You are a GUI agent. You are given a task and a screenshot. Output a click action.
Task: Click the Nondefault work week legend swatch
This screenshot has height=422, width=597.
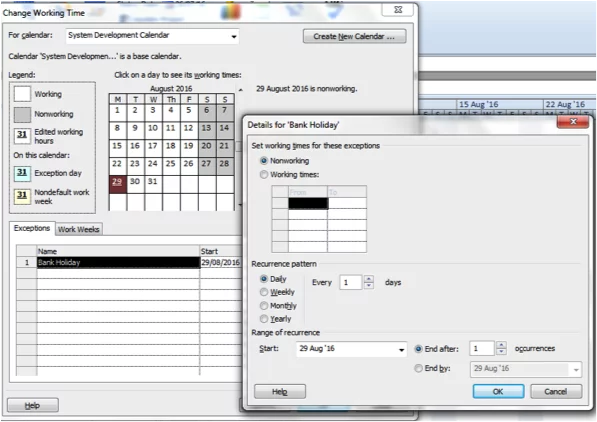22,196
